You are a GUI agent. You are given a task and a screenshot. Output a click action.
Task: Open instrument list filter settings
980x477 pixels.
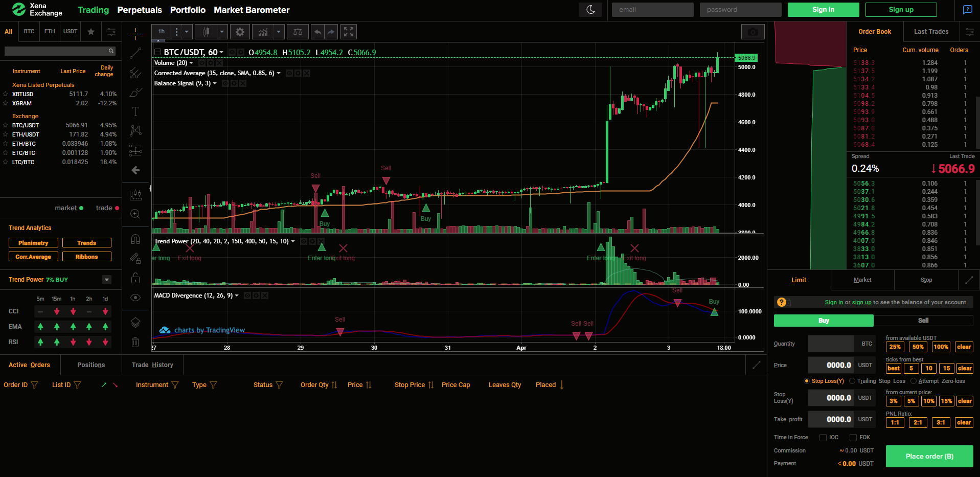coord(111,32)
